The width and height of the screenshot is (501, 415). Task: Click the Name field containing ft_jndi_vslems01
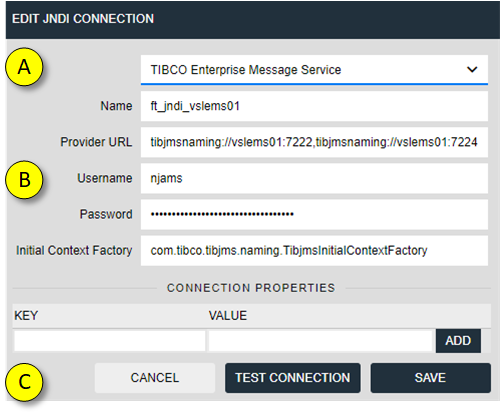(314, 106)
